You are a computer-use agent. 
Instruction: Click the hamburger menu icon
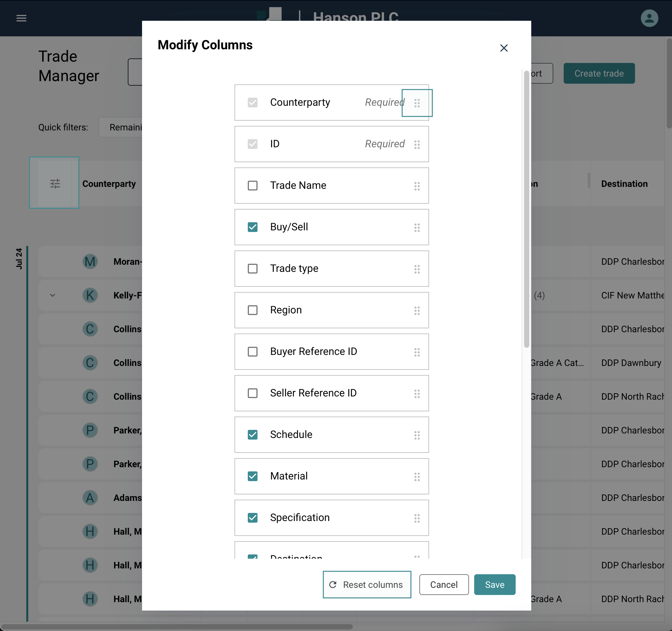pyautogui.click(x=21, y=18)
